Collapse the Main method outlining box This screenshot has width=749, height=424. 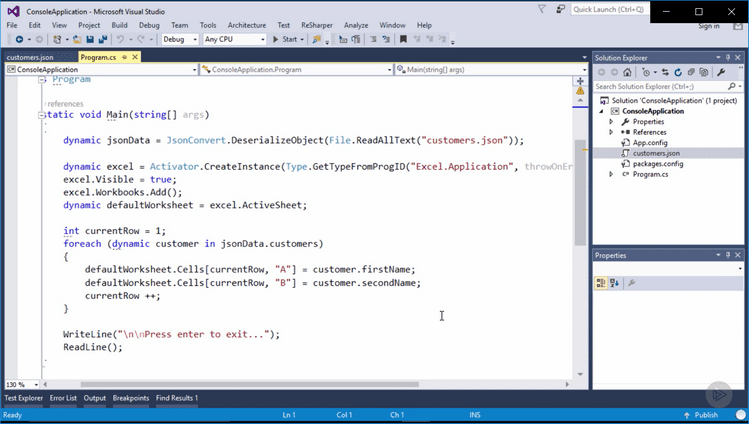(42, 115)
